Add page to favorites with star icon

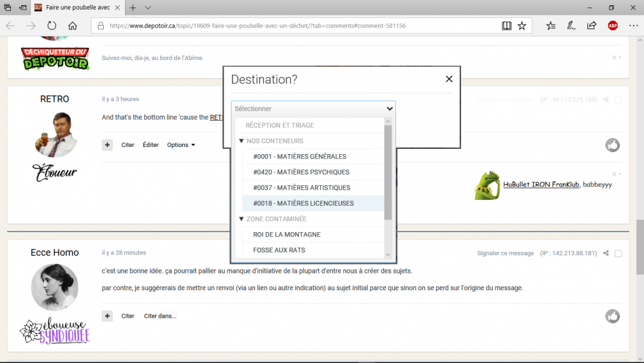(x=522, y=26)
